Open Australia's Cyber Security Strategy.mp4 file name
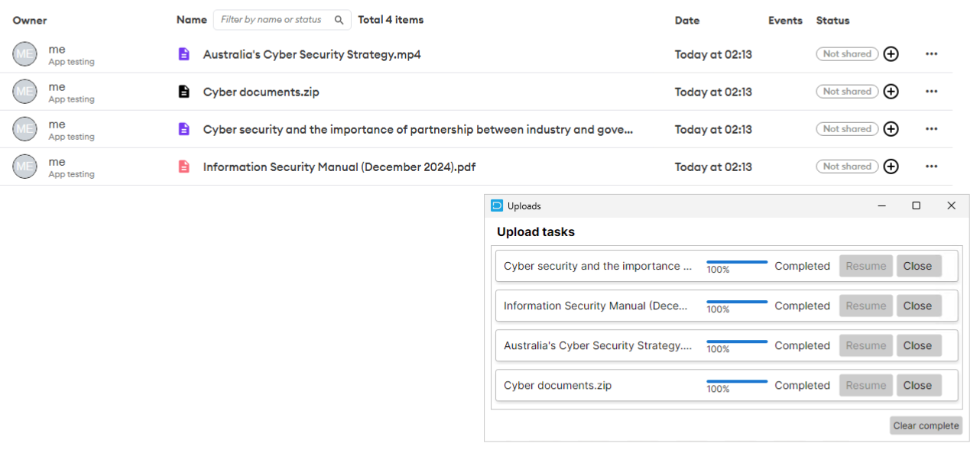The height and width of the screenshot is (453, 980). (x=312, y=54)
